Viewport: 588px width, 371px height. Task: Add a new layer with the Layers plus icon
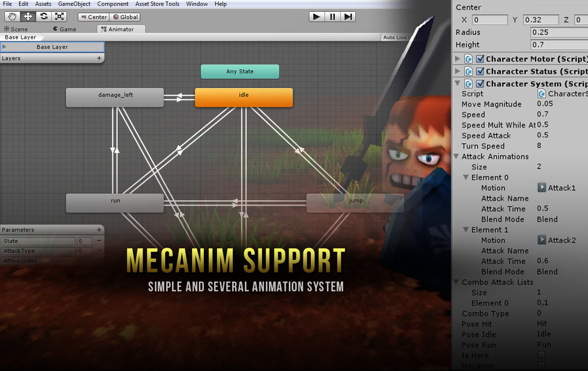click(99, 58)
